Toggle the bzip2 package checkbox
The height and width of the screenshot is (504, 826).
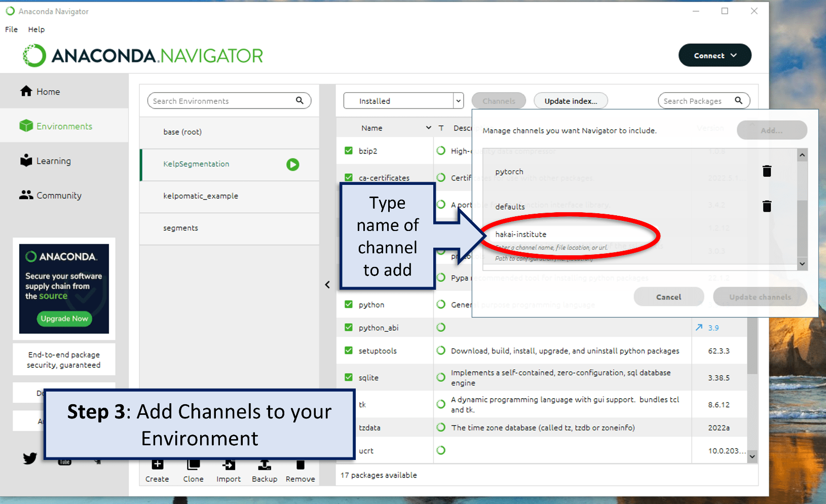[x=349, y=150]
